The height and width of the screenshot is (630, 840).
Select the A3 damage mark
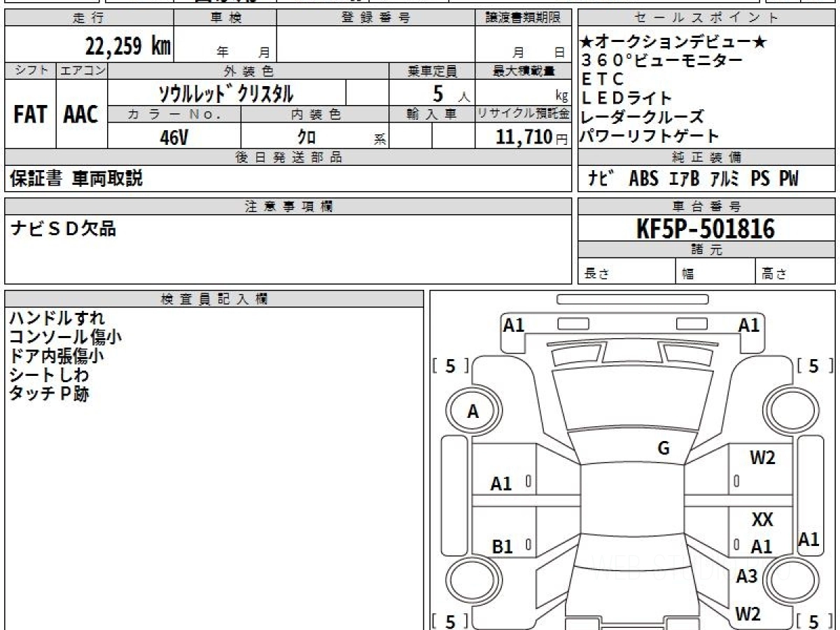pyautogui.click(x=747, y=576)
